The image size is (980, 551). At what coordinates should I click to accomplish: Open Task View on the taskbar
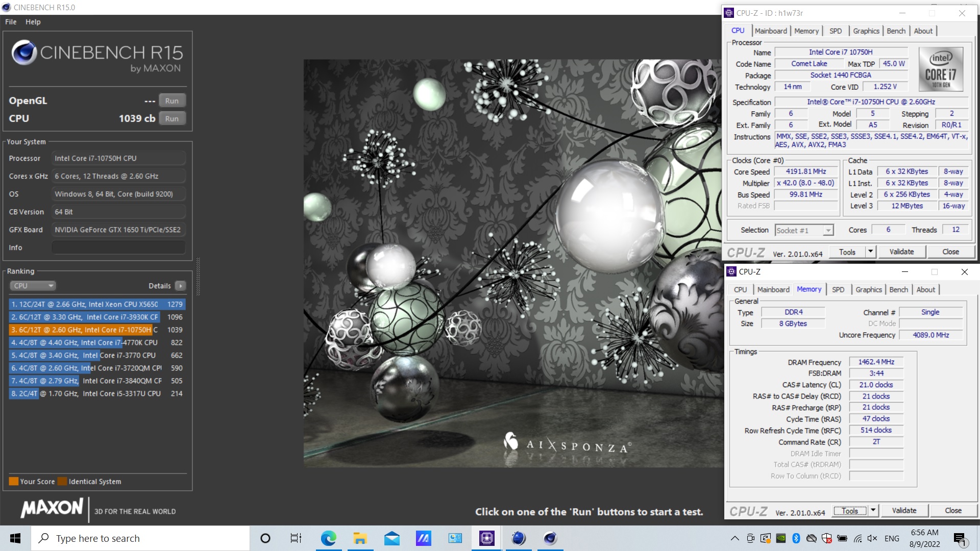coord(296,538)
